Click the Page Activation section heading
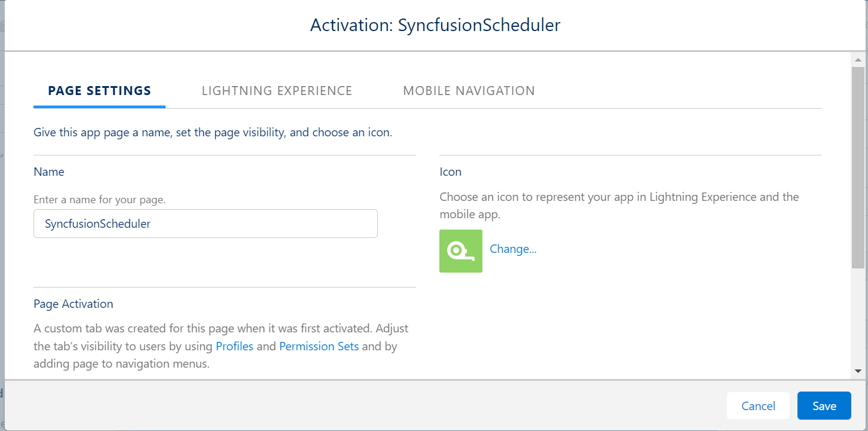The image size is (868, 431). point(73,304)
